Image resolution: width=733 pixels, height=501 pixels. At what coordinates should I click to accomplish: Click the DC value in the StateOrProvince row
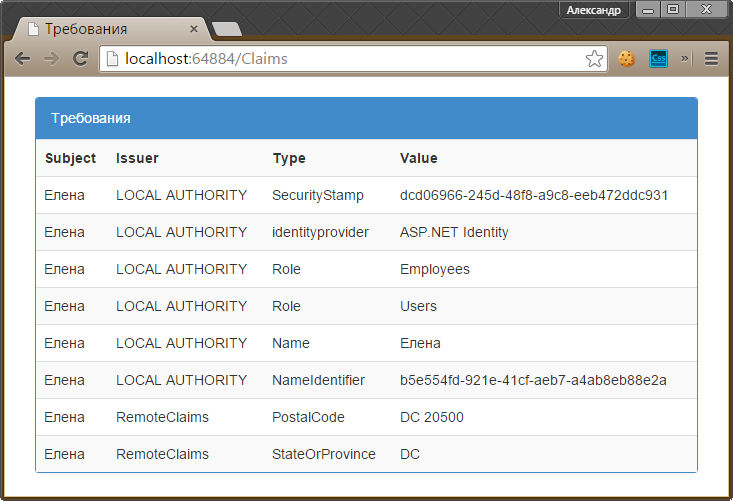pos(410,454)
